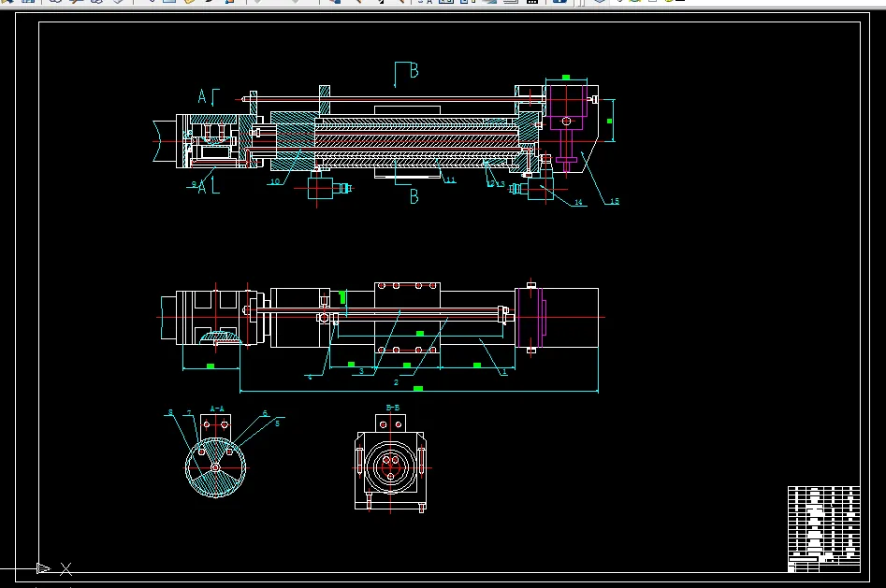Screen dimensions: 886x588
Task: Select the green dimension marker on overall length
Action: click(418, 389)
